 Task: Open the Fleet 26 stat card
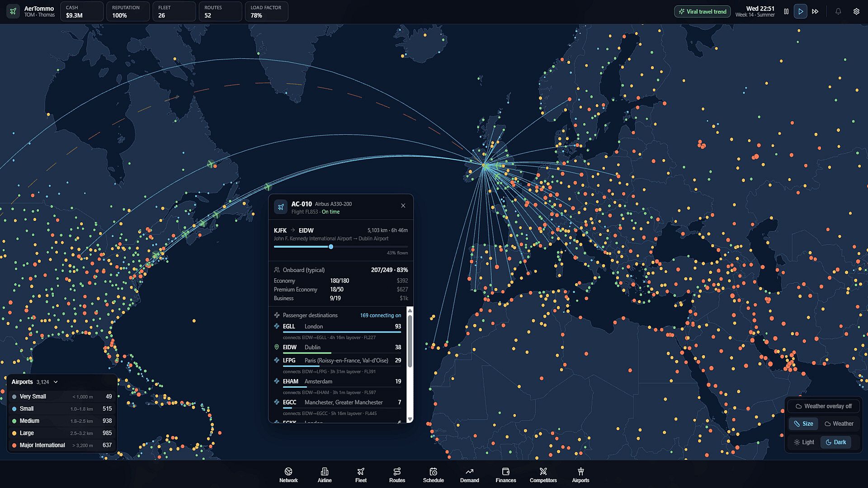click(x=174, y=11)
